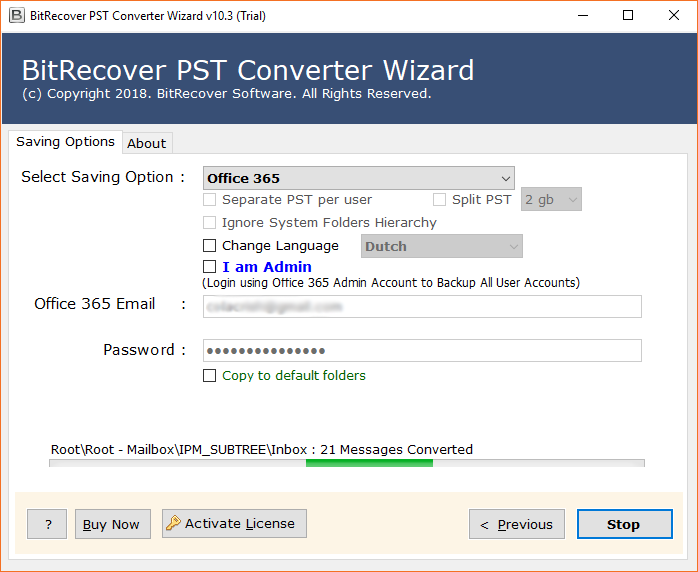Click the Activate License button

pos(234,523)
